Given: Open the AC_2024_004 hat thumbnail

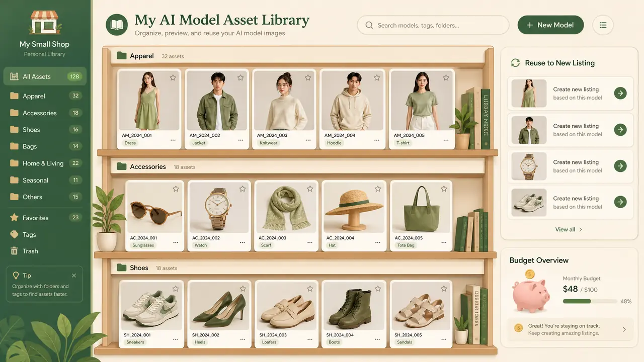Looking at the screenshot, I should coord(354,207).
